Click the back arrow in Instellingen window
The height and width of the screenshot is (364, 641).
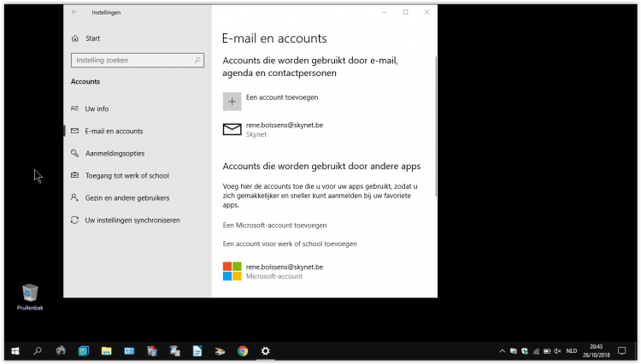point(75,12)
